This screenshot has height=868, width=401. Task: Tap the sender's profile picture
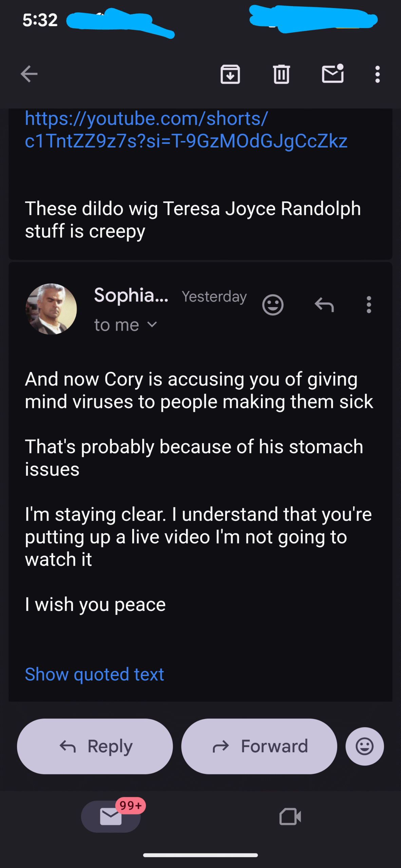pos(51,309)
